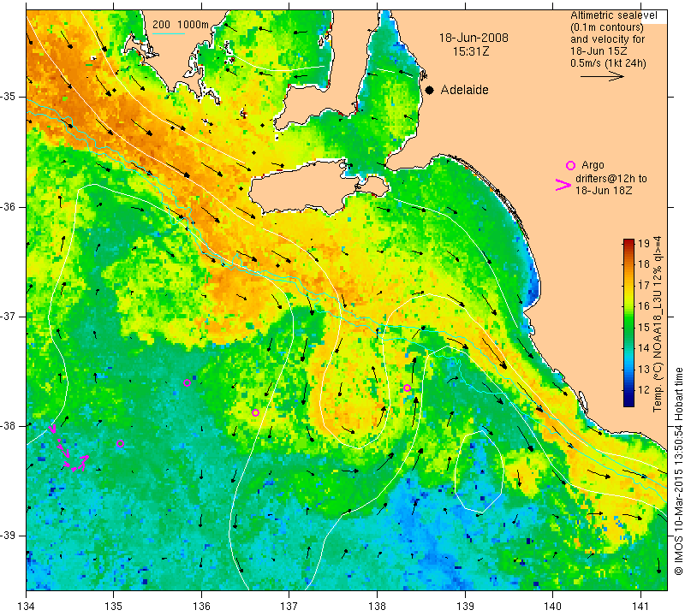Image resolution: width=685 pixels, height=616 pixels.
Task: Click the latitude axis label -37
Action: tap(9, 316)
